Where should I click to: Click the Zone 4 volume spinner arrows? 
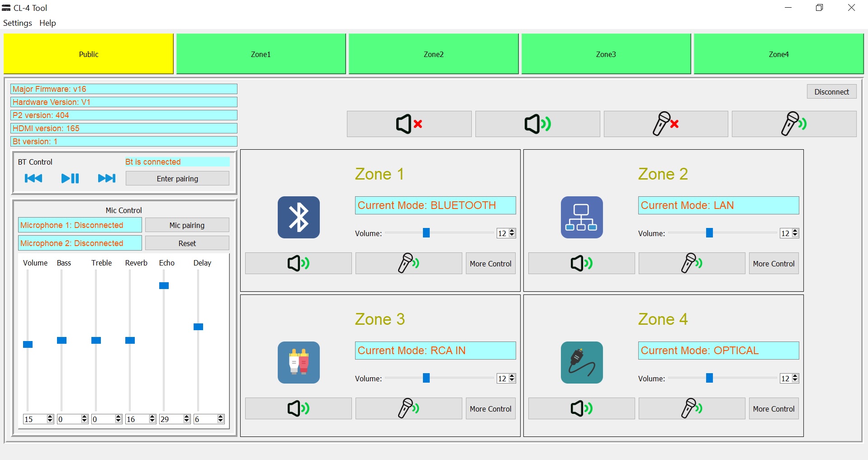click(x=795, y=378)
